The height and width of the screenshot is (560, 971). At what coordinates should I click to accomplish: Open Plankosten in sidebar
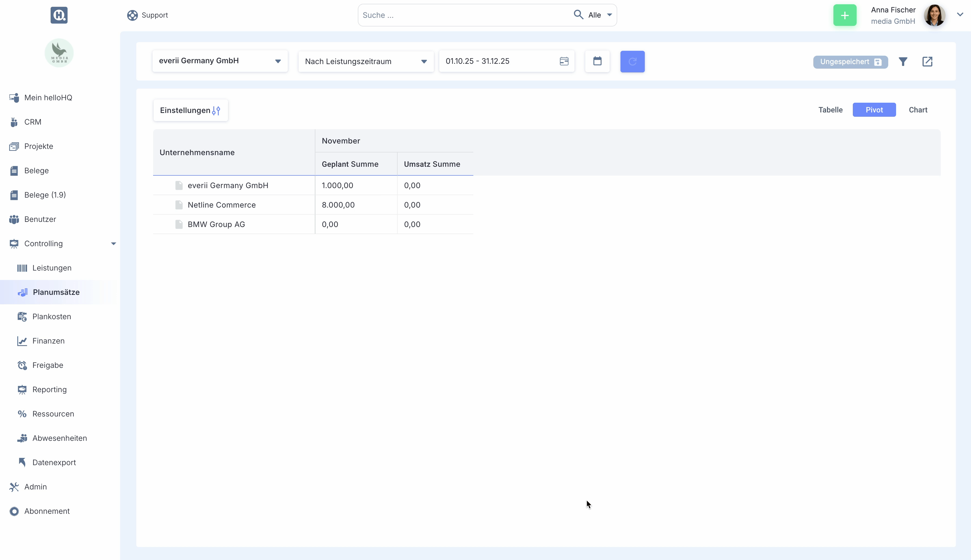click(x=52, y=316)
